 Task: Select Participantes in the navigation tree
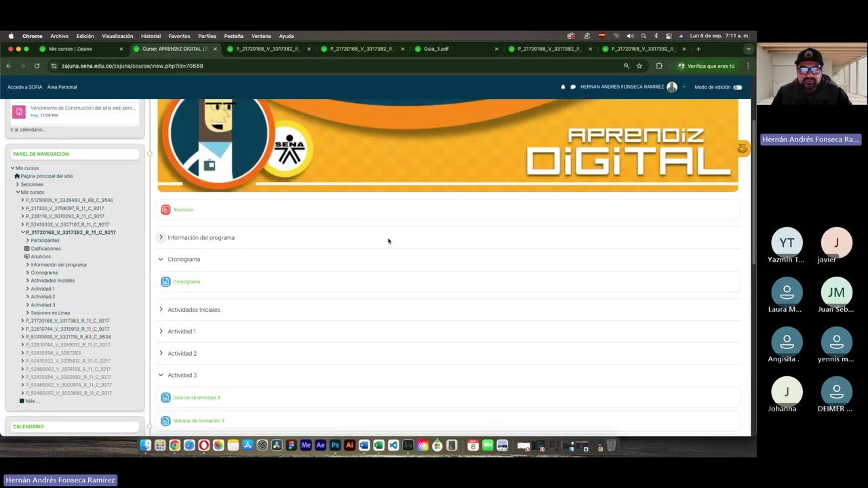(x=45, y=241)
